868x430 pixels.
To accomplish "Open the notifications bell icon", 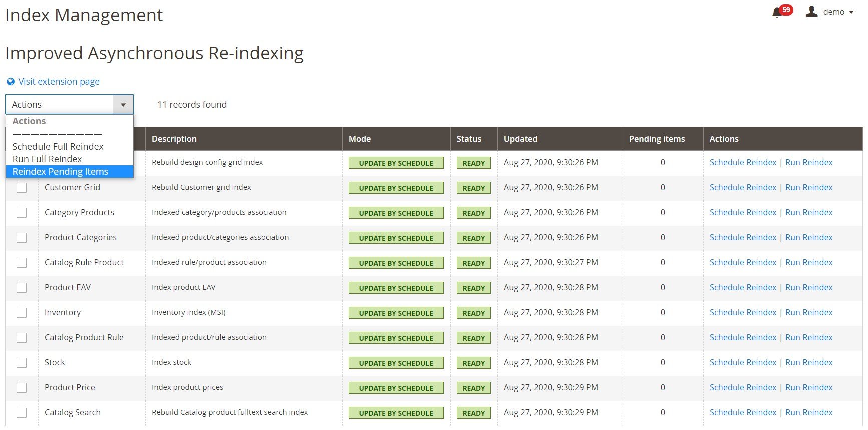I will (777, 12).
